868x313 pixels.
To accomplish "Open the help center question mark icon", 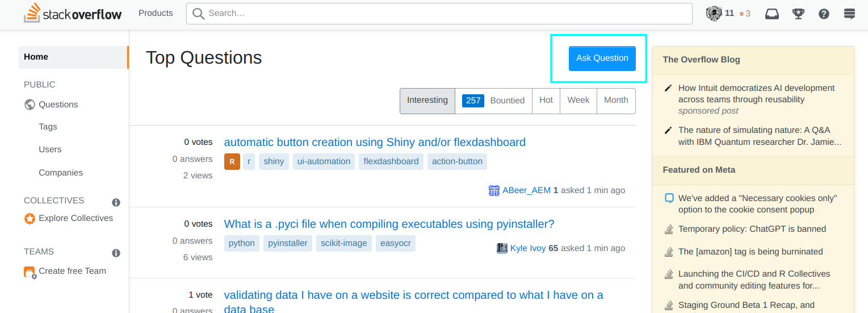I will (x=824, y=14).
